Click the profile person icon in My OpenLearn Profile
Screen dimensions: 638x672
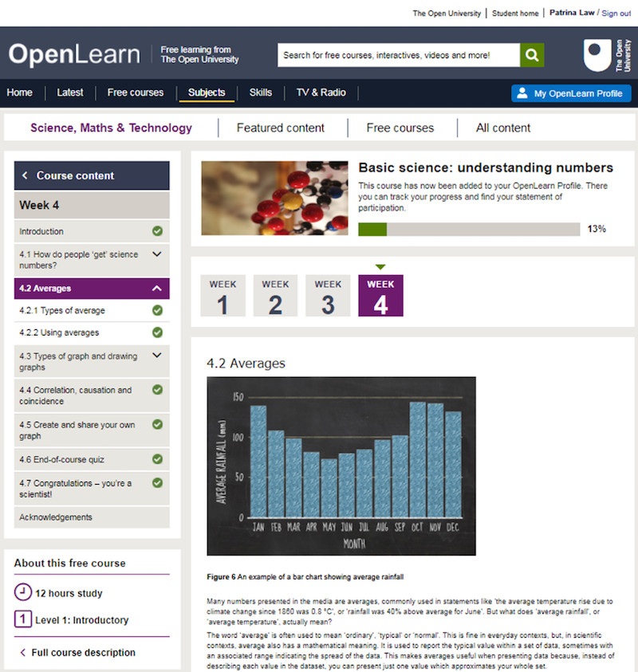(x=522, y=93)
